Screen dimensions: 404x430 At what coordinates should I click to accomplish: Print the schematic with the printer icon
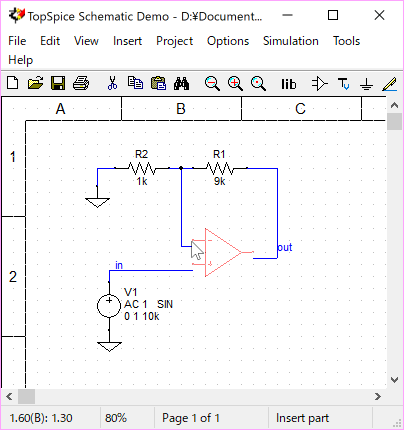(81, 83)
